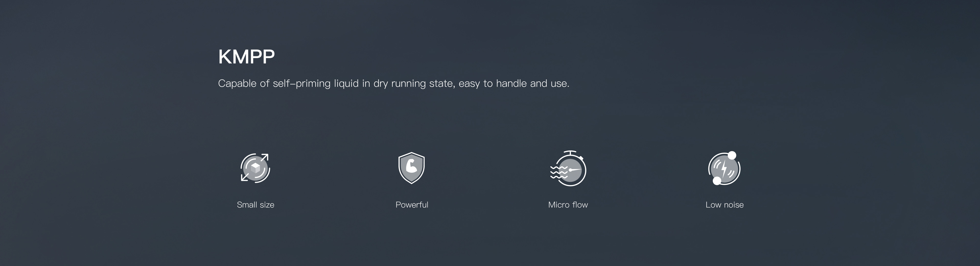Select the "Micro flow" text label
The width and height of the screenshot is (980, 266).
pyautogui.click(x=568, y=205)
